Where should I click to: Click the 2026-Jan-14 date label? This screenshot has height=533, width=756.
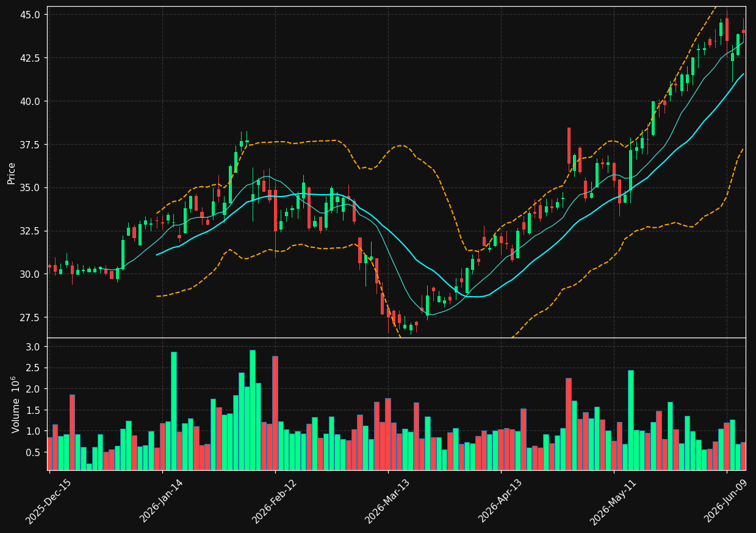click(x=161, y=502)
